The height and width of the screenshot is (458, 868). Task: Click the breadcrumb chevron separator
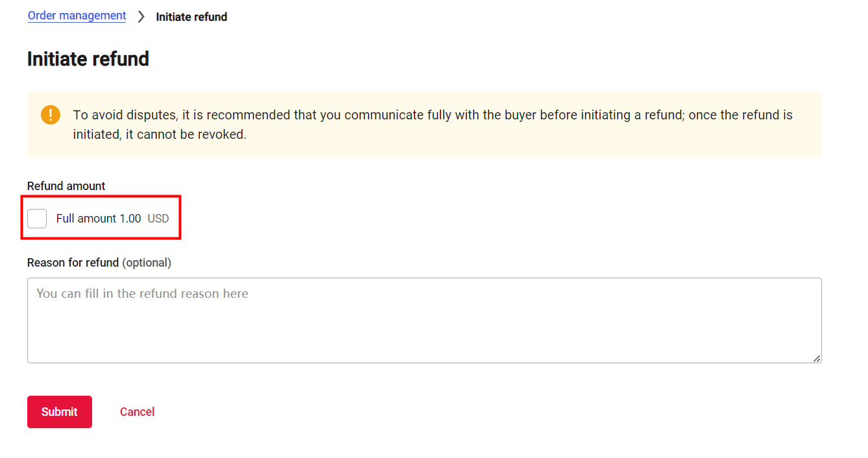point(140,16)
